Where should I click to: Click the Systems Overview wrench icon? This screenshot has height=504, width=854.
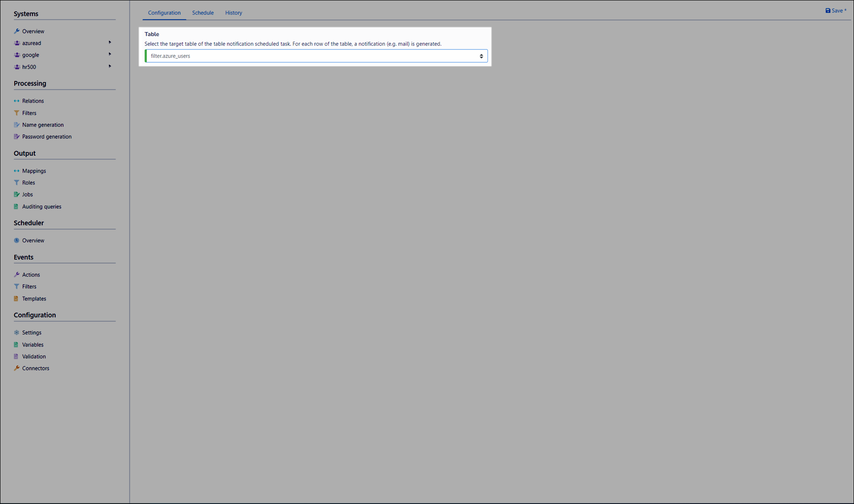point(17,31)
